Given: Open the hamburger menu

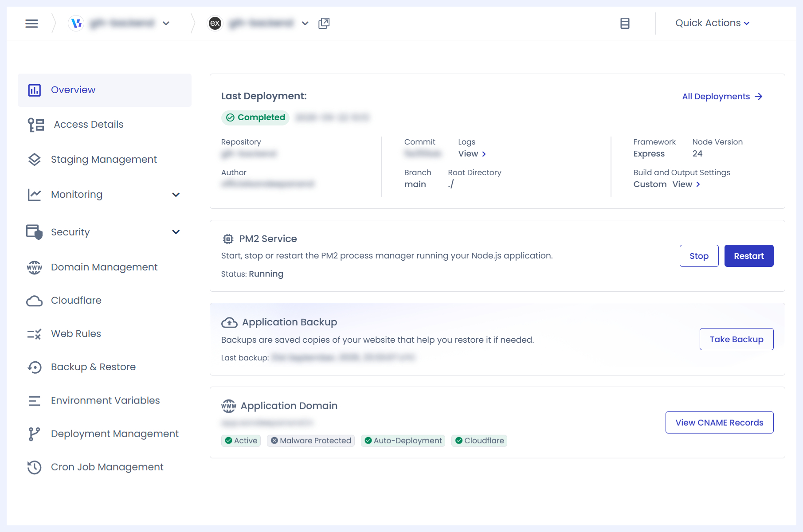Looking at the screenshot, I should [31, 23].
